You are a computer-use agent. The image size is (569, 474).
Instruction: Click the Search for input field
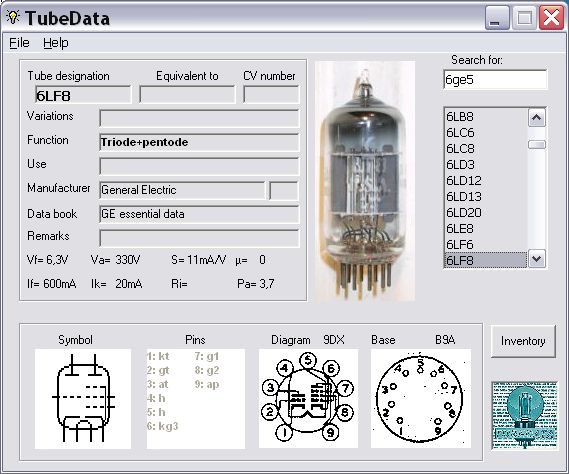click(495, 79)
